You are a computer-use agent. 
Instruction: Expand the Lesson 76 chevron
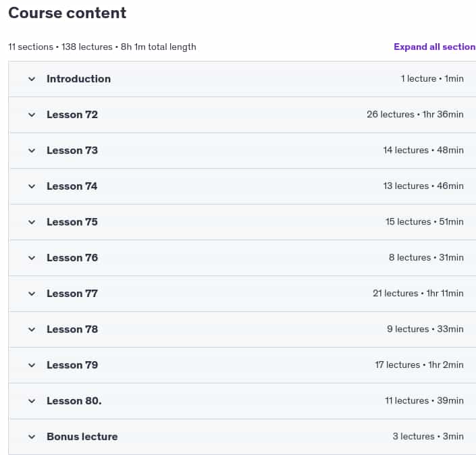32,258
